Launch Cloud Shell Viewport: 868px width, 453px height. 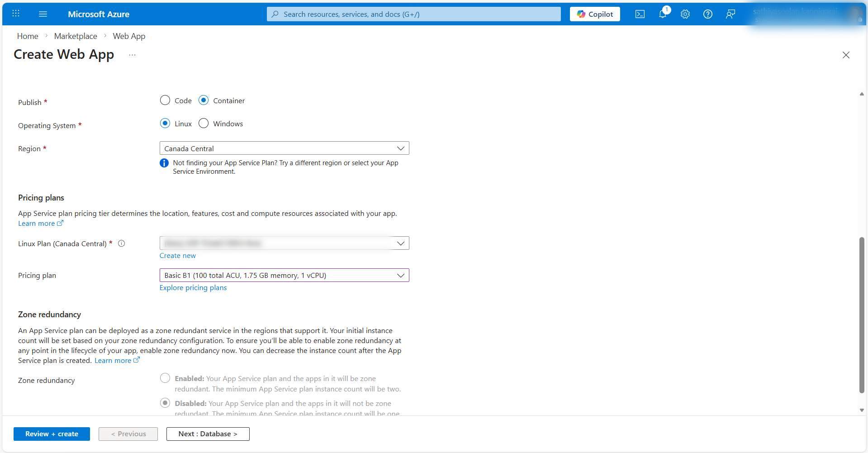[640, 14]
